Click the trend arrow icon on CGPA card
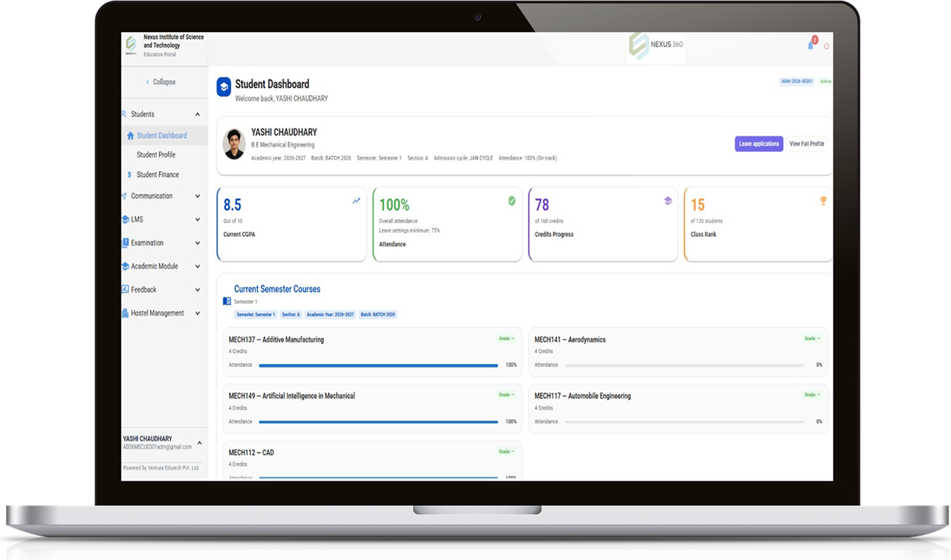This screenshot has width=951, height=560. [356, 201]
